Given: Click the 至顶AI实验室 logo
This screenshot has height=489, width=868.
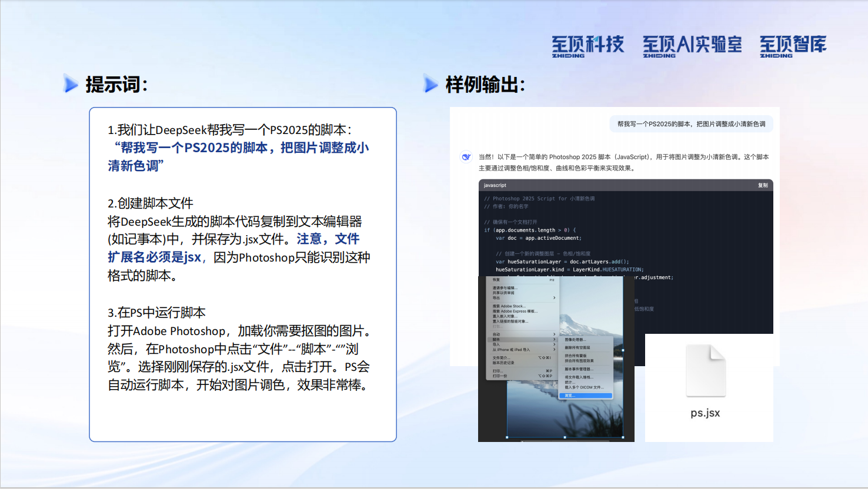Looking at the screenshot, I should pyautogui.click(x=692, y=46).
